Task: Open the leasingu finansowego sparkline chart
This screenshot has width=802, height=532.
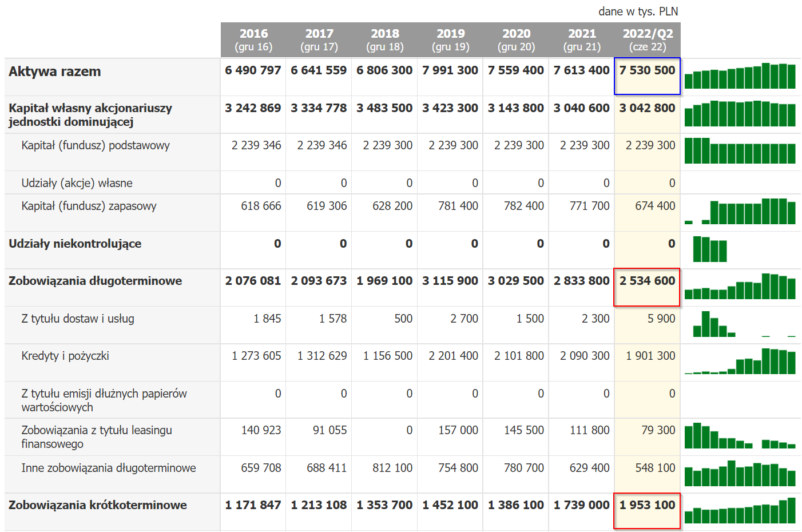Action: coord(740,435)
